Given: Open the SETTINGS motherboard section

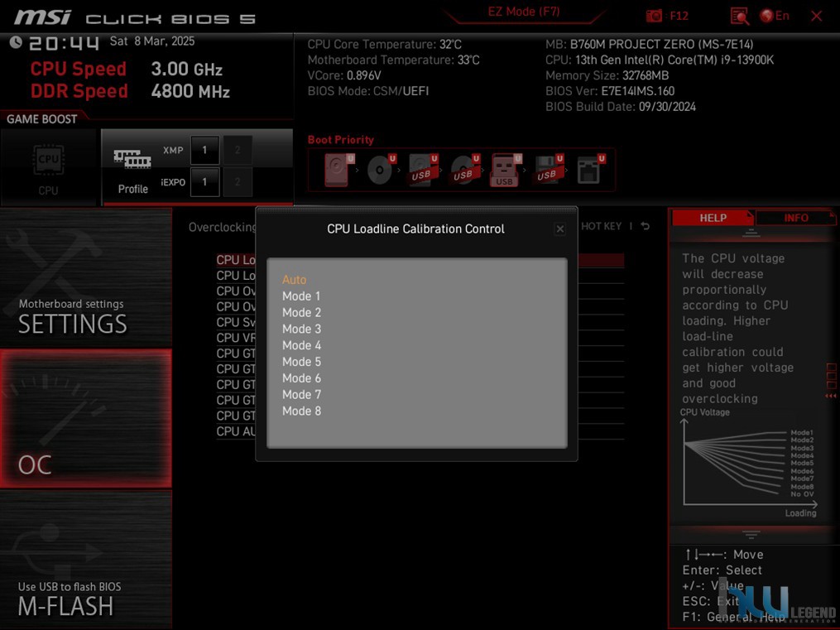Looking at the screenshot, I should coord(86,277).
